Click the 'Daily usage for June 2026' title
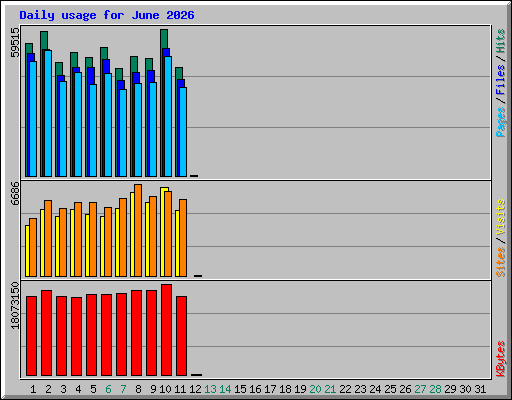The image size is (512, 400). coord(107,15)
